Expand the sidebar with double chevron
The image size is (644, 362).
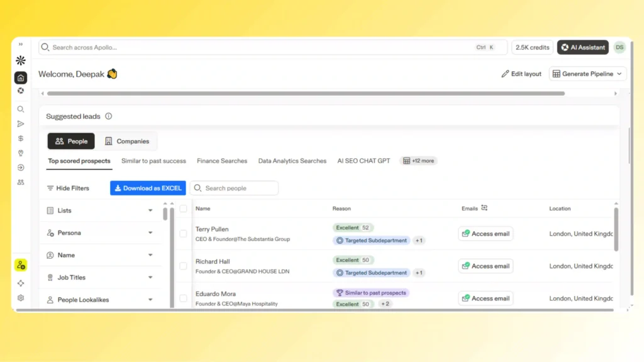point(21,45)
